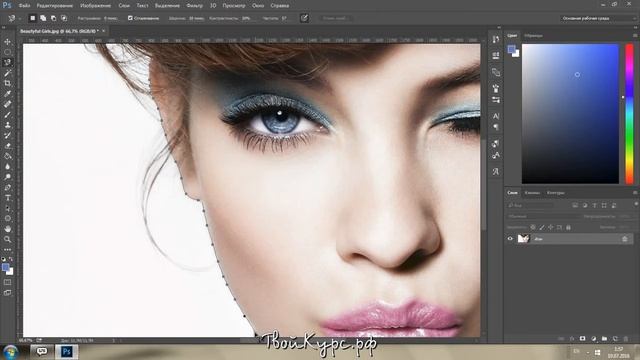Select the Dodge tool

[x=7, y=177]
